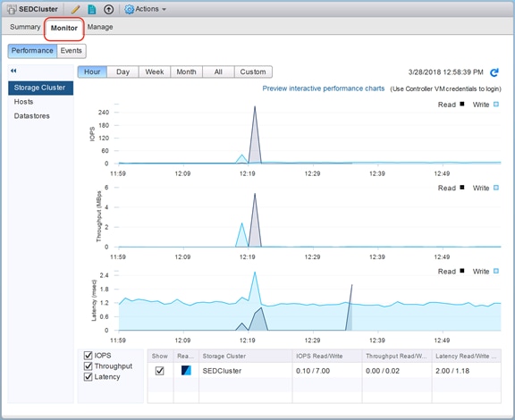
Task: Choose the Custom time range
Action: [253, 71]
